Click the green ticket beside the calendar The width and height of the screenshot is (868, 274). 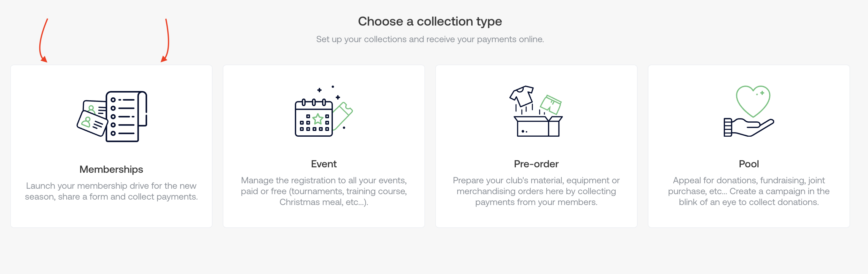coord(343,116)
